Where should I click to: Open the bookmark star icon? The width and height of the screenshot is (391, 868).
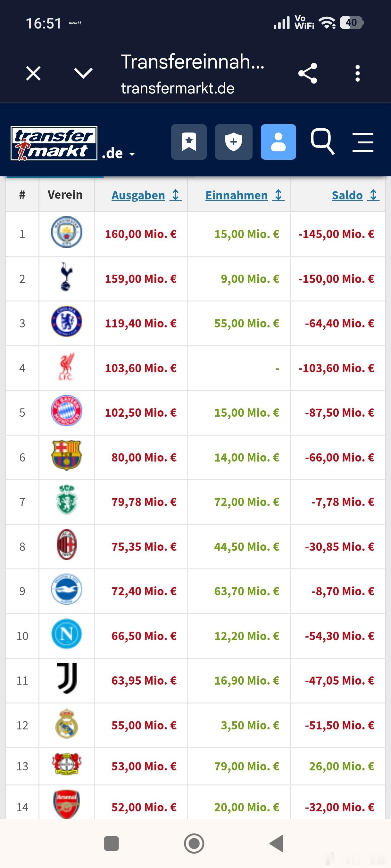point(188,142)
